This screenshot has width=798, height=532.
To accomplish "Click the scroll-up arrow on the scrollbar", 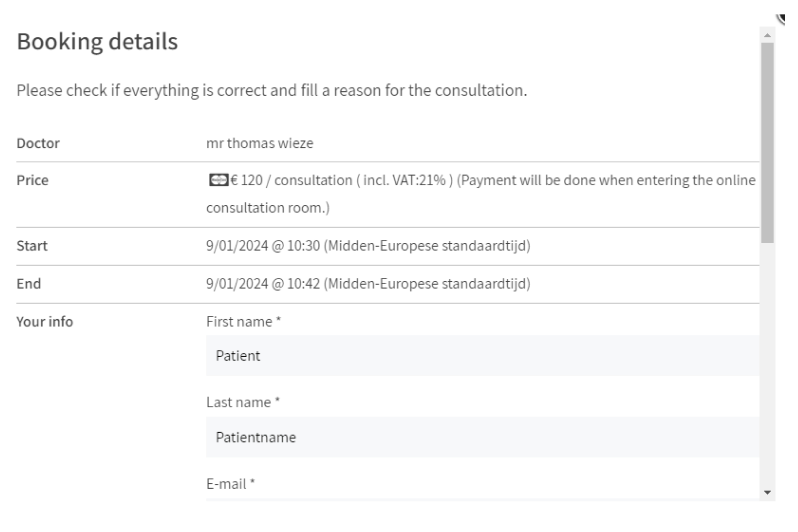I will 768,35.
